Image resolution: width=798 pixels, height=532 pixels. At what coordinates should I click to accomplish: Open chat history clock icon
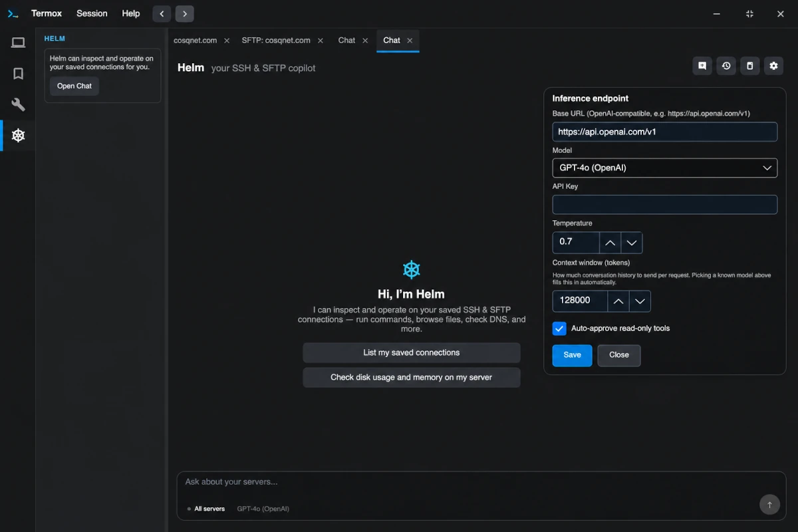(x=726, y=66)
